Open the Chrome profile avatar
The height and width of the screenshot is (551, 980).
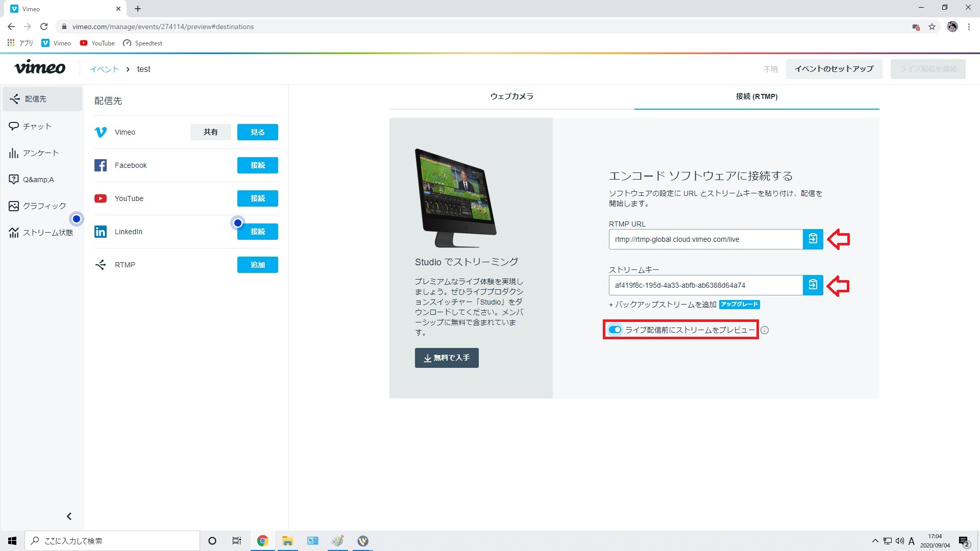952,27
